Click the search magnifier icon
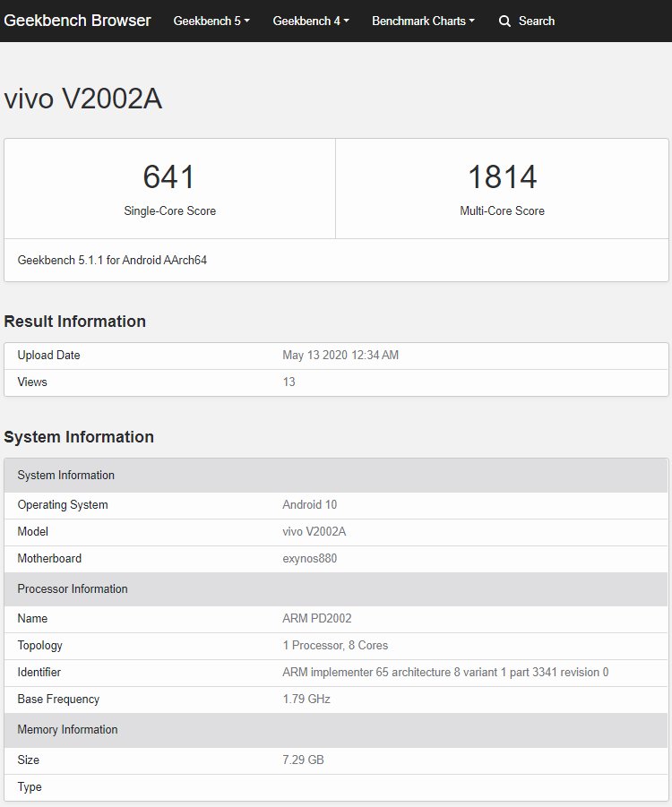Viewport: 672px width, 807px height. point(504,21)
